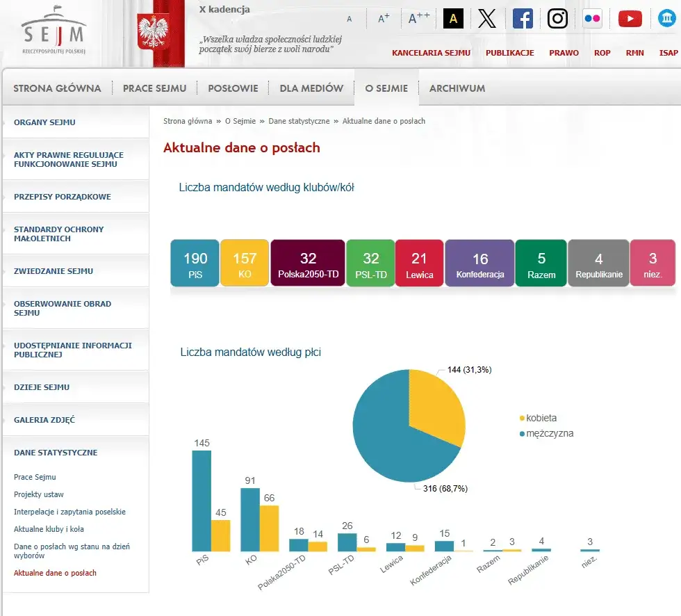Open the Instagram icon in header
Viewport: 681px width, 616px height.
coord(557,19)
